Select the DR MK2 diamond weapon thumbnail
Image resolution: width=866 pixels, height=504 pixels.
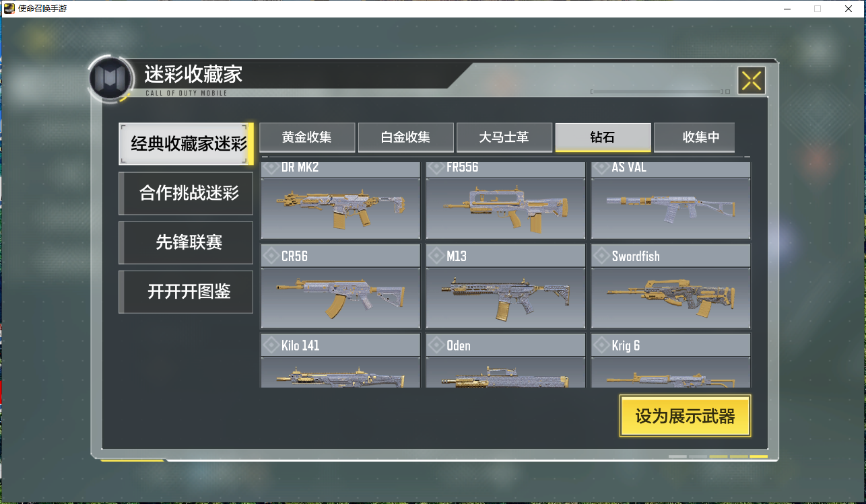click(x=341, y=201)
